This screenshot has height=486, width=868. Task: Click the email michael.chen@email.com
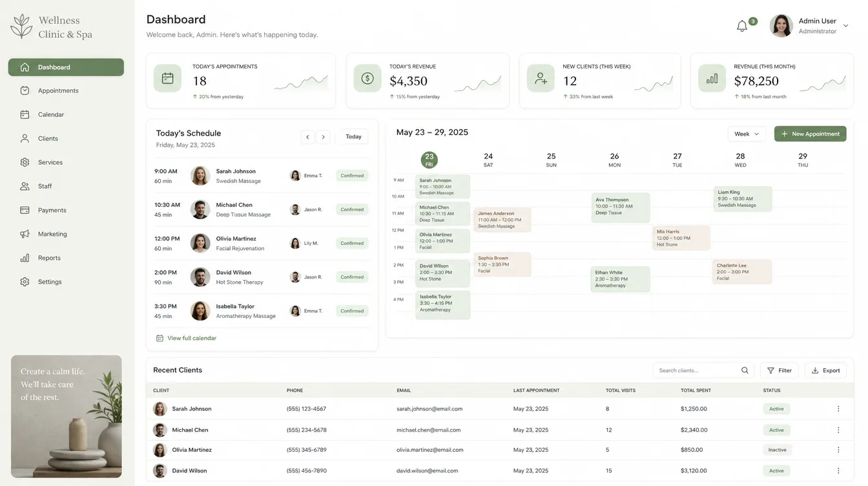(429, 430)
